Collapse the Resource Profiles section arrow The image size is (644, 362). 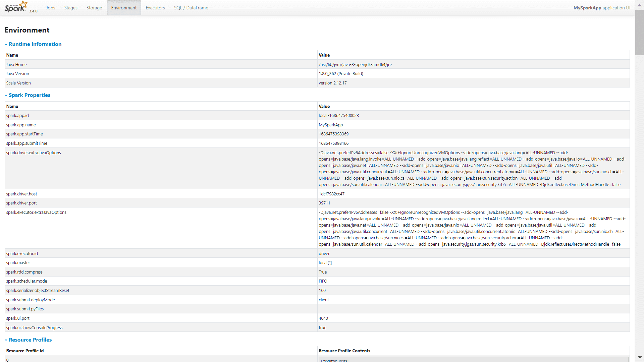click(x=6, y=340)
